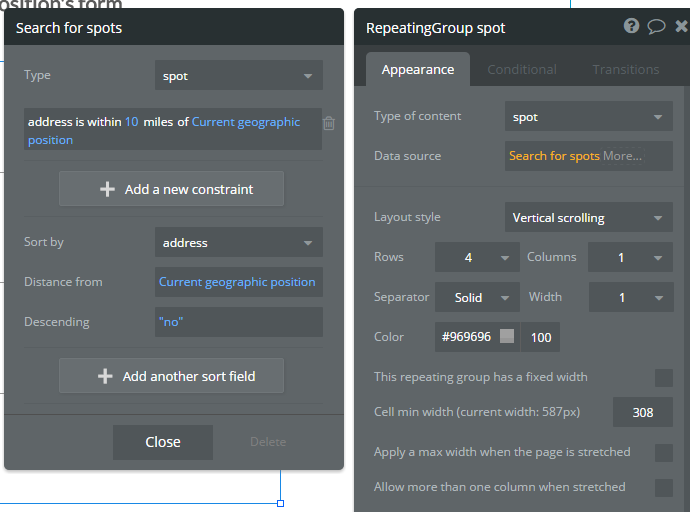Click the separator color swatch
690x512 pixels.
507,337
